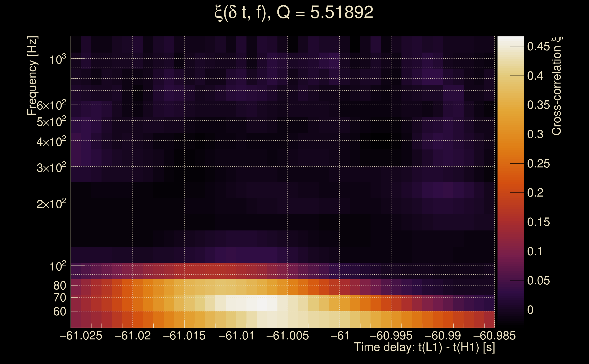The width and height of the screenshot is (589, 364).
Task: Click the plot title showing Q = 5.51892
Action: pyautogui.click(x=294, y=13)
